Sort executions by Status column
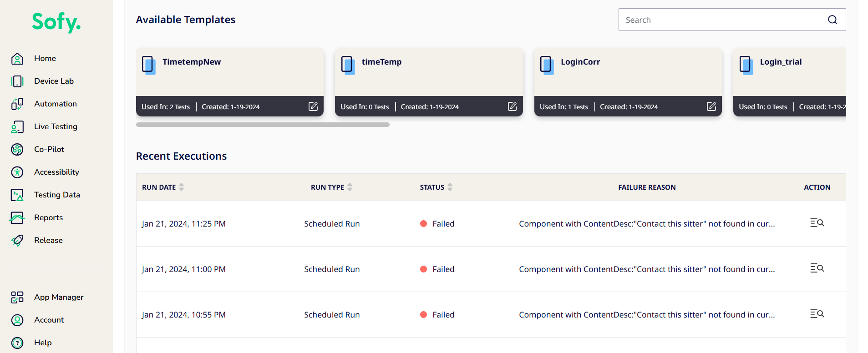868x353 pixels. [450, 187]
